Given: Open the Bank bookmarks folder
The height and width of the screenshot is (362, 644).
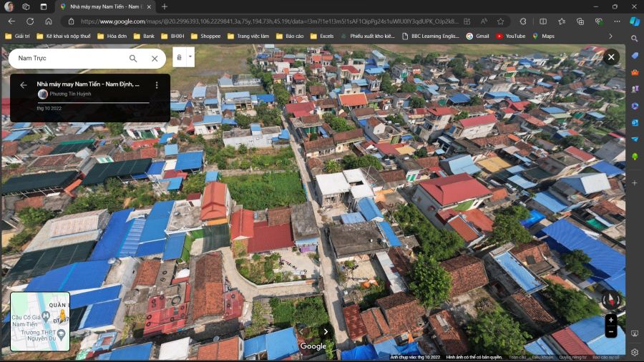Looking at the screenshot, I should pyautogui.click(x=144, y=36).
